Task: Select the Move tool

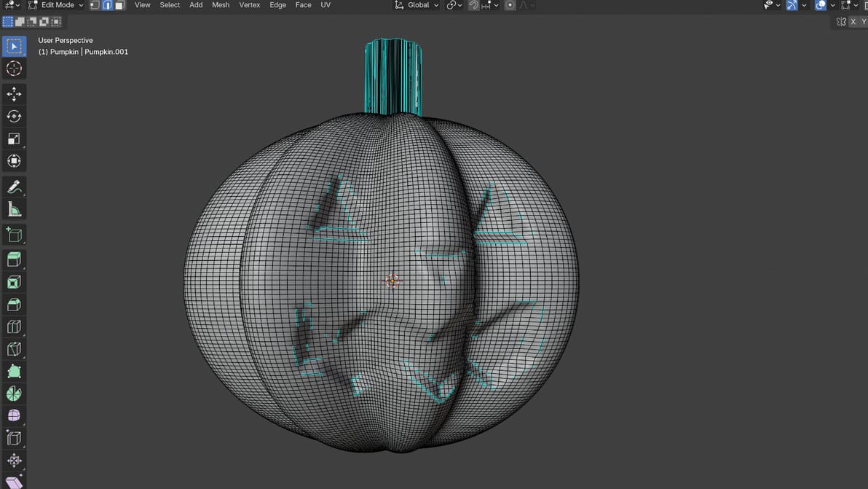Action: (14, 94)
